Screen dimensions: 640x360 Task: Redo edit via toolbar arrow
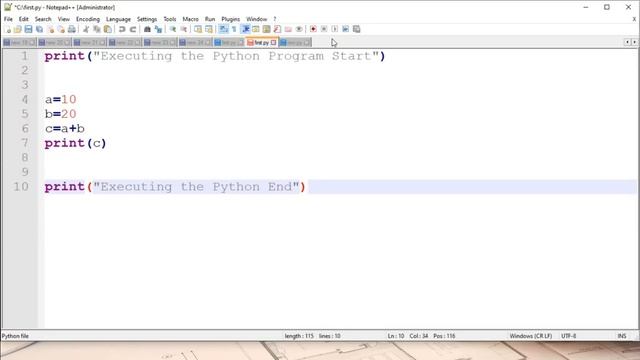click(x=133, y=29)
